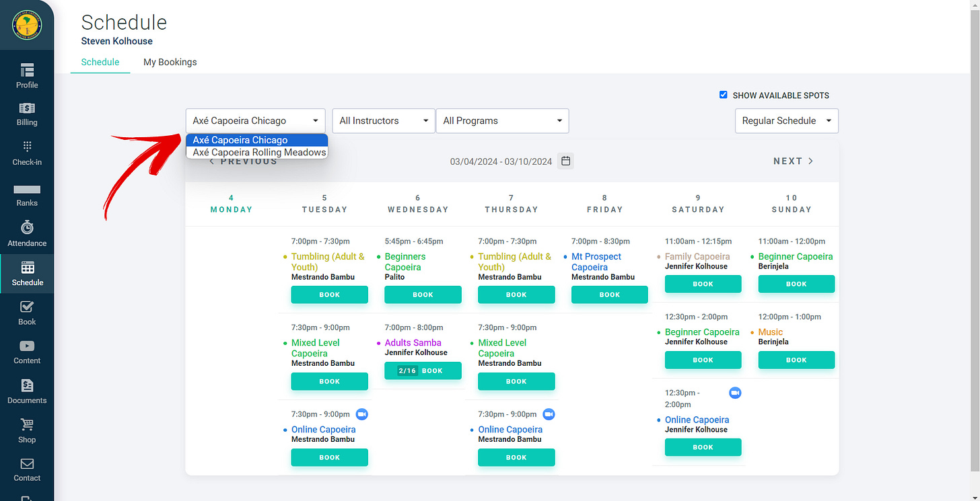The image size is (980, 501).
Task: Book Saturday Beginner Capoeira class
Action: tap(703, 360)
